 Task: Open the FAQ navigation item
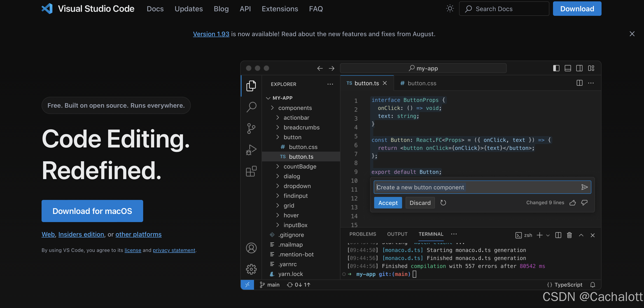click(x=316, y=9)
